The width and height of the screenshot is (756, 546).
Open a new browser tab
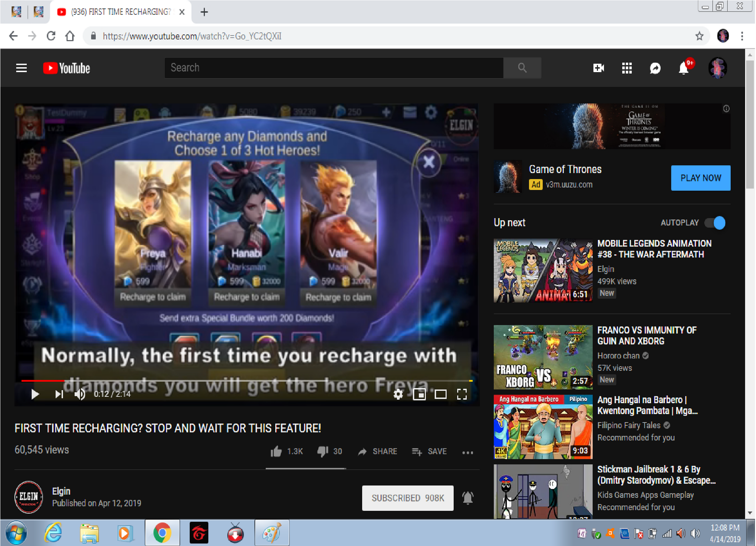coord(204,12)
